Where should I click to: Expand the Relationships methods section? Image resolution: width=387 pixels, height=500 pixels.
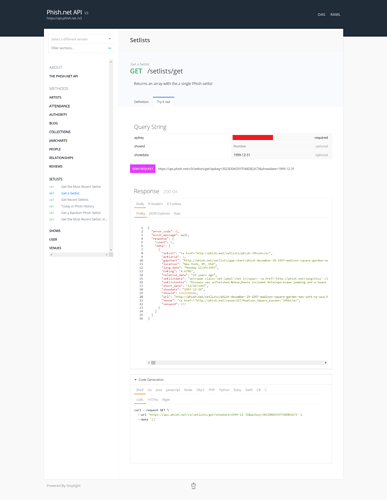click(x=61, y=158)
